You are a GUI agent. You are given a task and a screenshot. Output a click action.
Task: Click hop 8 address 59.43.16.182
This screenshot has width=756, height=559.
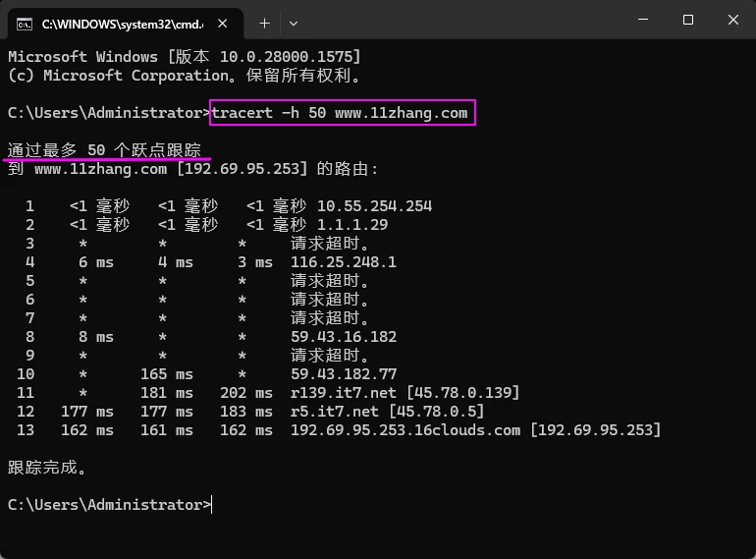tap(344, 337)
